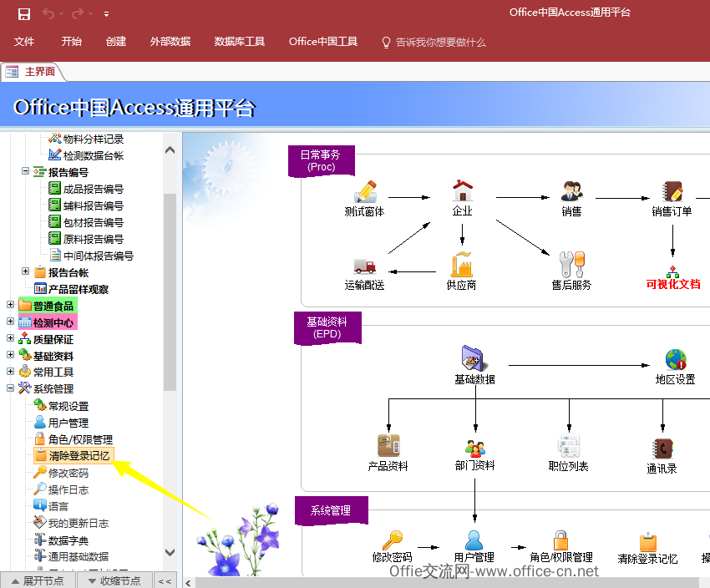Click the horizontal scrollbar left arrow
The height and width of the screenshot is (588, 710).
189,583
